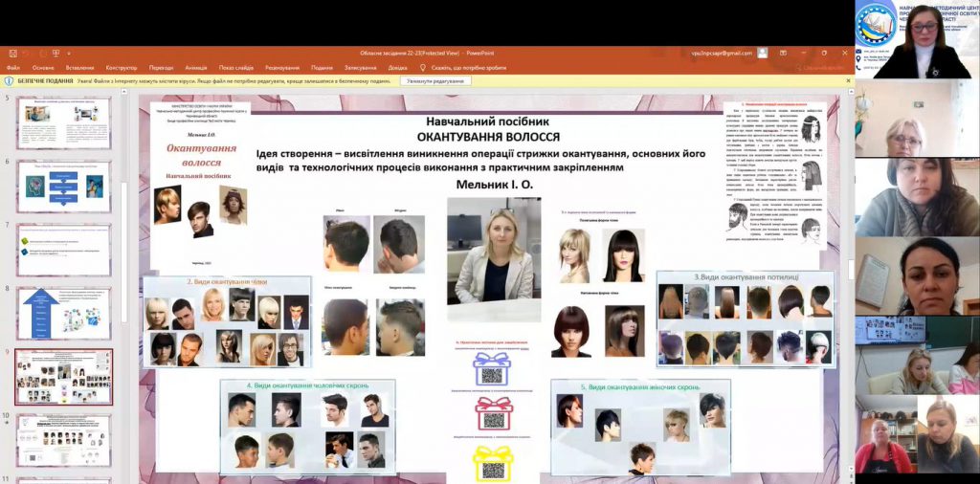
Task: Select the Анімація ribbon tab
Action: tap(196, 68)
